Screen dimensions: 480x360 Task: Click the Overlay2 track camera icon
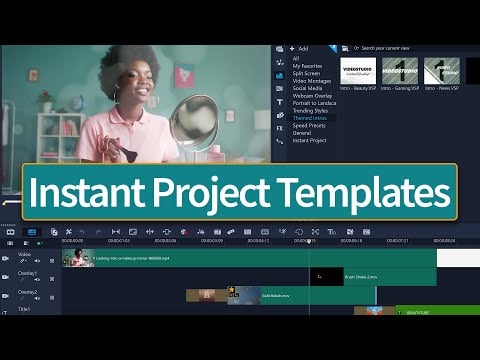pos(6,296)
